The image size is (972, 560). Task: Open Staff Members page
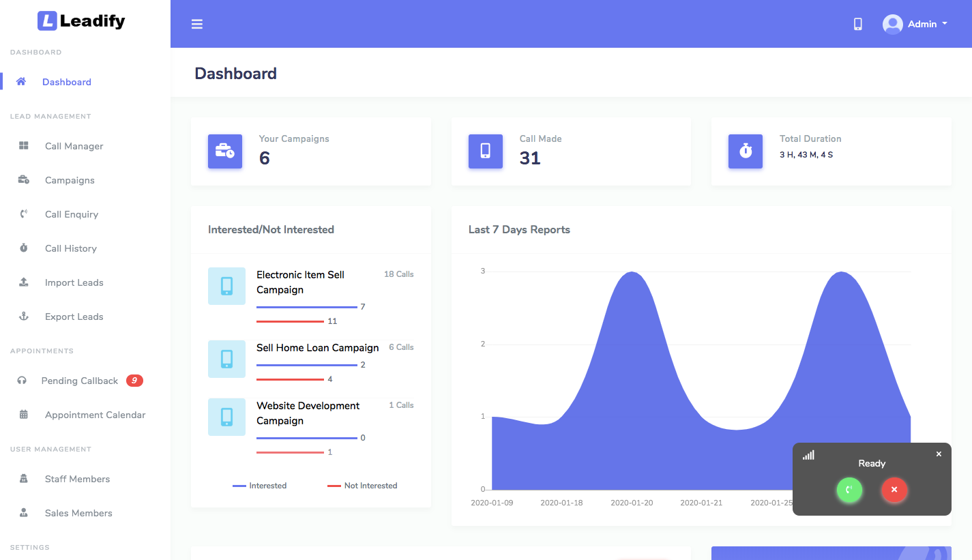pos(77,479)
